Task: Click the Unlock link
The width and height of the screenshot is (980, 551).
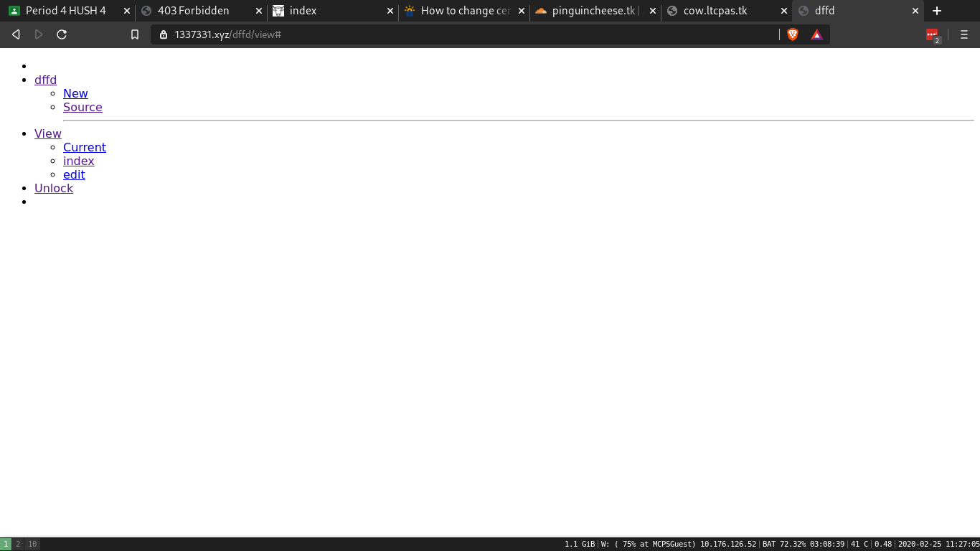Action: click(x=54, y=188)
